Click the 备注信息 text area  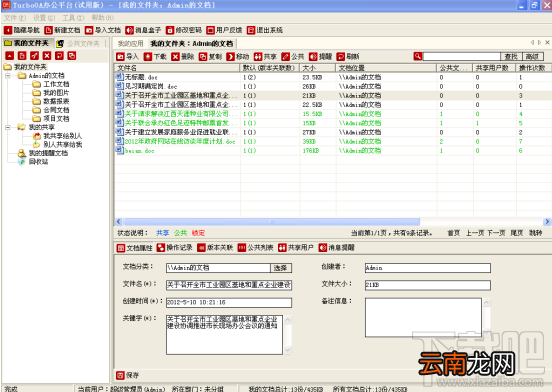click(423, 318)
